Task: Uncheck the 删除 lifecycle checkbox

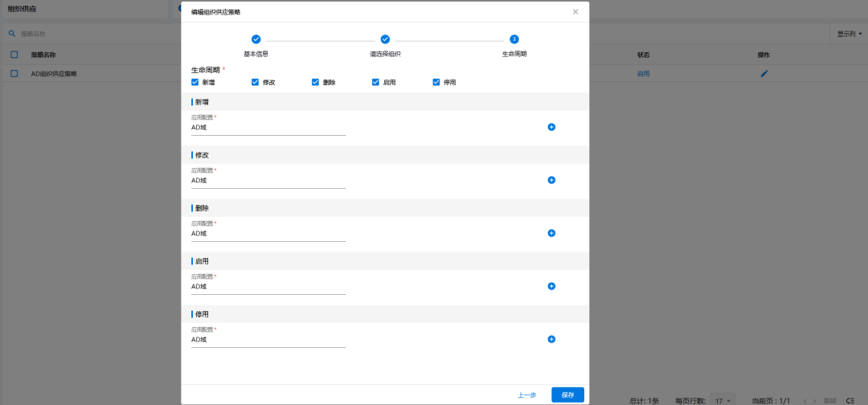Action: click(316, 82)
